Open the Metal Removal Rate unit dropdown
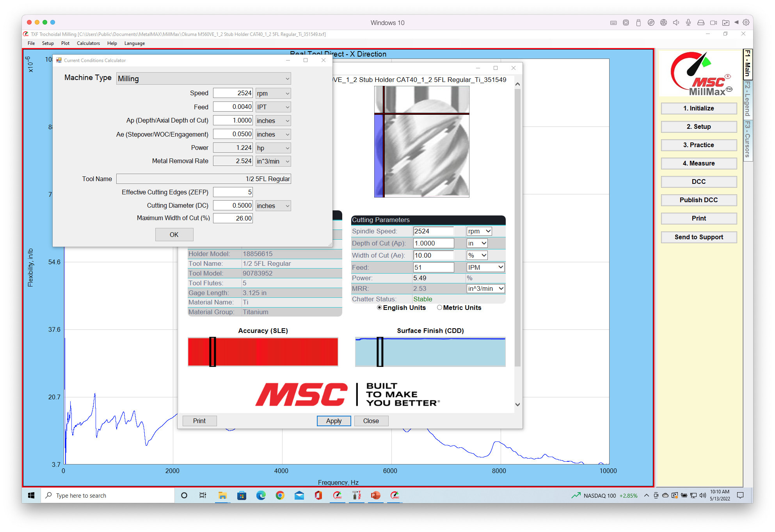Image resolution: width=775 pixels, height=532 pixels. click(273, 161)
